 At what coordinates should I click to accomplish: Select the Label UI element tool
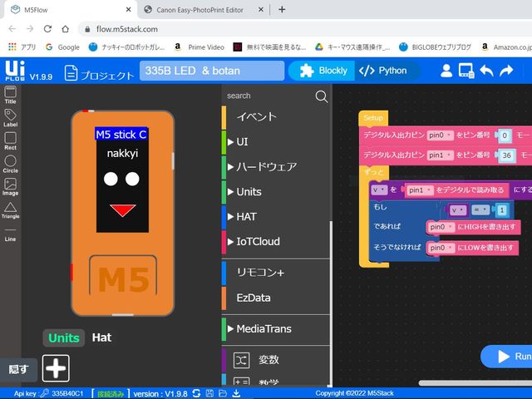pos(10,118)
